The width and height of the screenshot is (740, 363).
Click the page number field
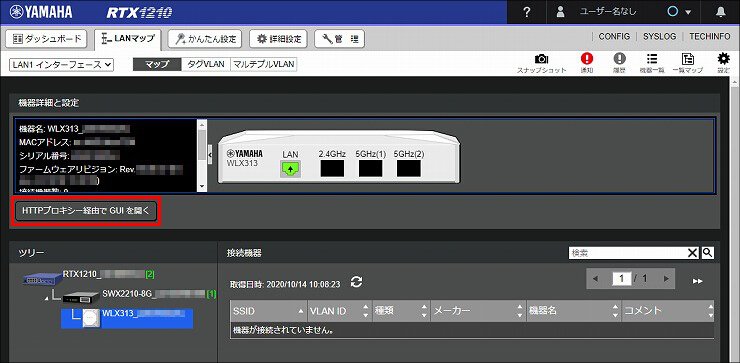(x=622, y=279)
